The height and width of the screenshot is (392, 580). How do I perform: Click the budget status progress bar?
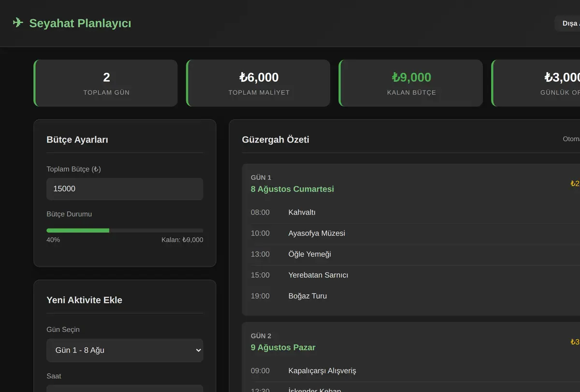(125, 231)
